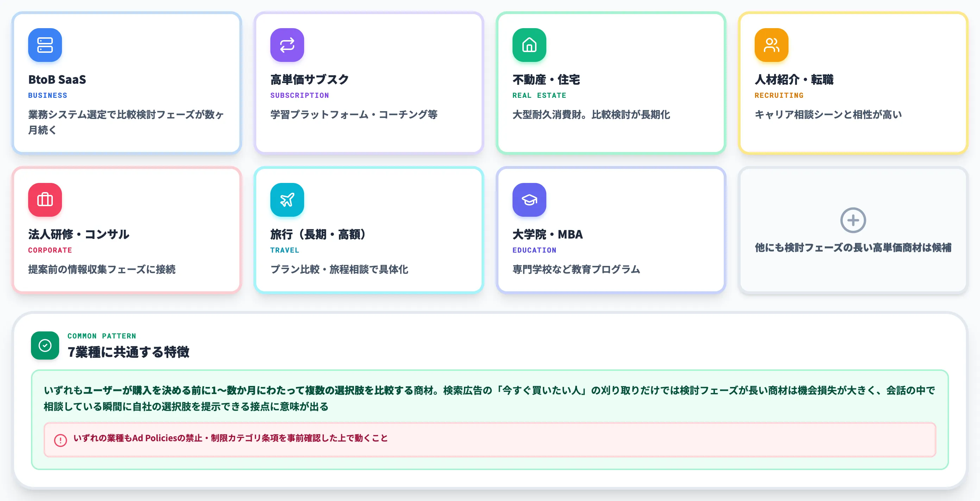Click the 提案前の情報収集フェーズに接続 description

click(102, 269)
